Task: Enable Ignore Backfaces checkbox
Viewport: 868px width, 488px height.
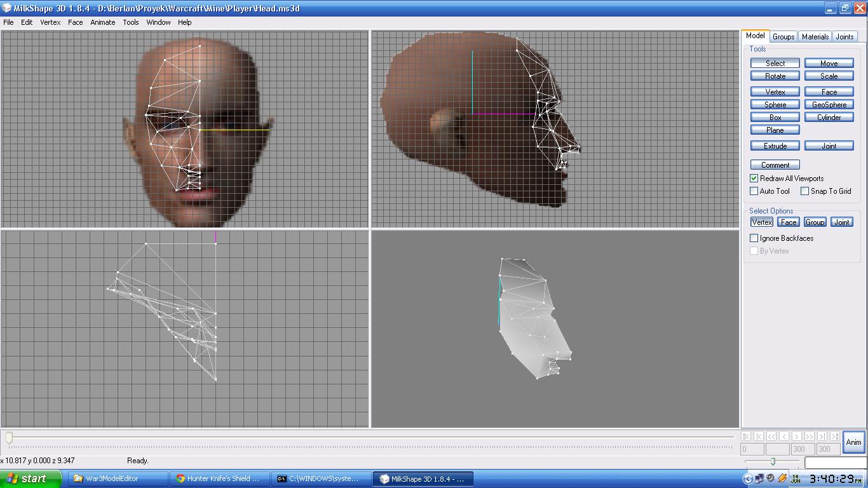Action: (754, 238)
